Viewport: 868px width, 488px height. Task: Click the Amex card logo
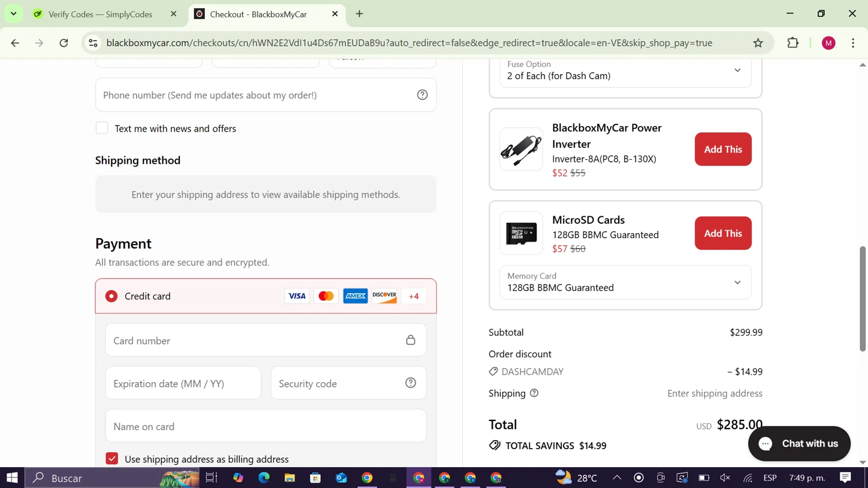pyautogui.click(x=355, y=296)
